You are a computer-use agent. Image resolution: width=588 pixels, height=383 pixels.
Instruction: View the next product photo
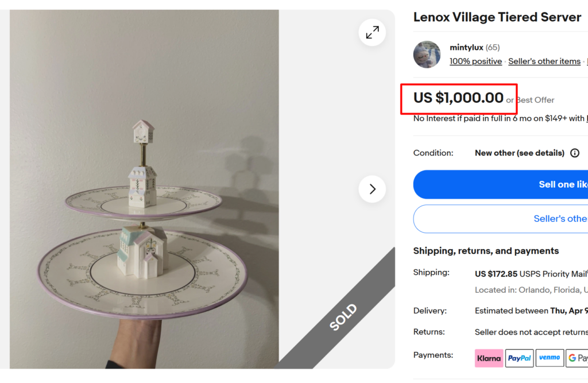pyautogui.click(x=372, y=189)
